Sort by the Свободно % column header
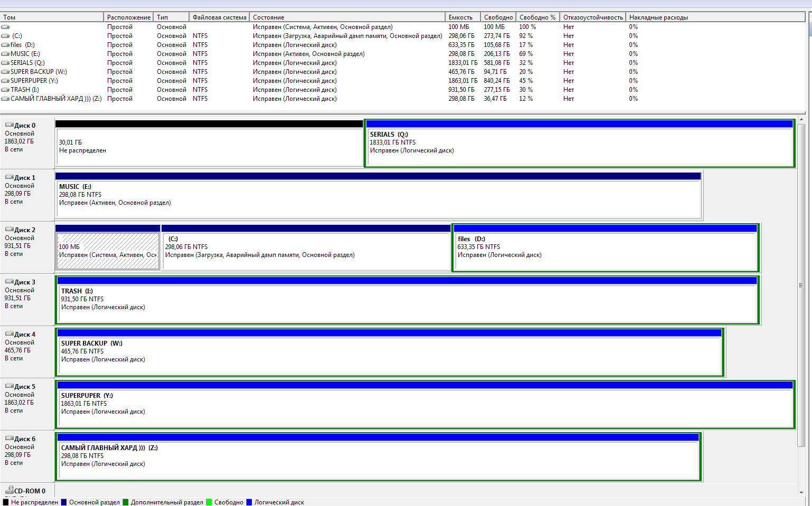Screen dimensions: 812x506 pyautogui.click(x=538, y=17)
